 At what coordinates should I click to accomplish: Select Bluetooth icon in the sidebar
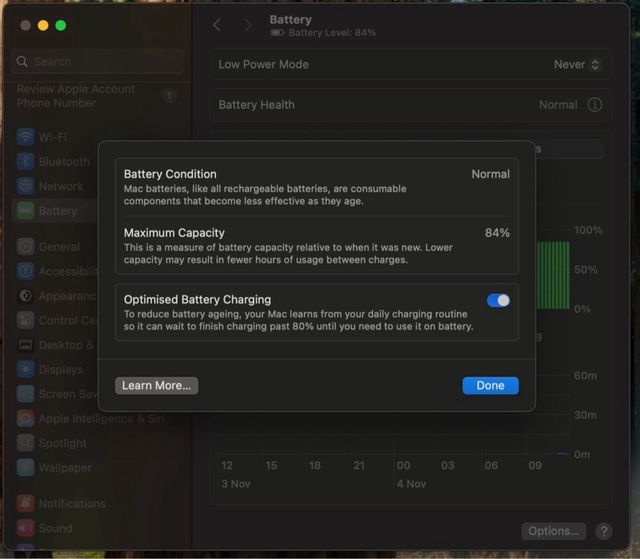coord(25,162)
